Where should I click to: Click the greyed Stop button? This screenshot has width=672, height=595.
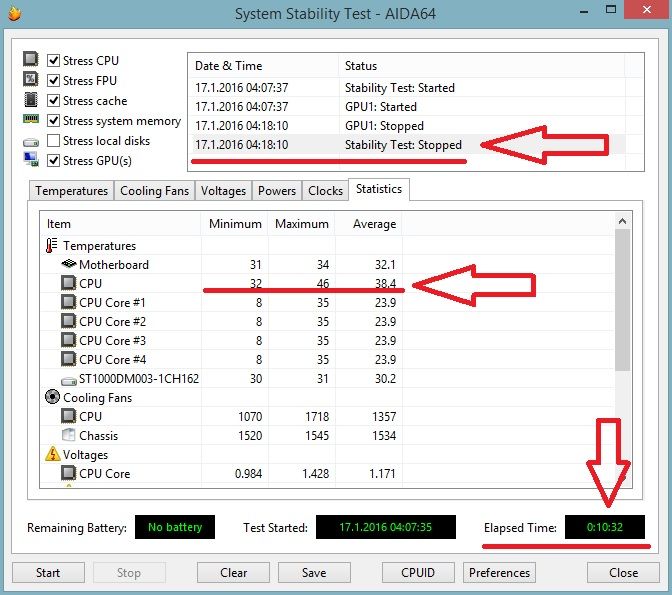click(129, 573)
